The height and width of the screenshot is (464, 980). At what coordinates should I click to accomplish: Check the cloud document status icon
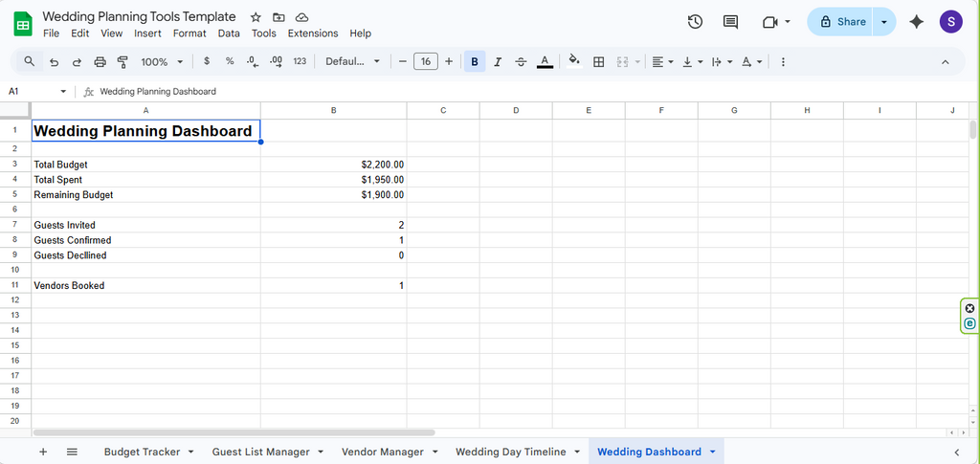coord(301,17)
